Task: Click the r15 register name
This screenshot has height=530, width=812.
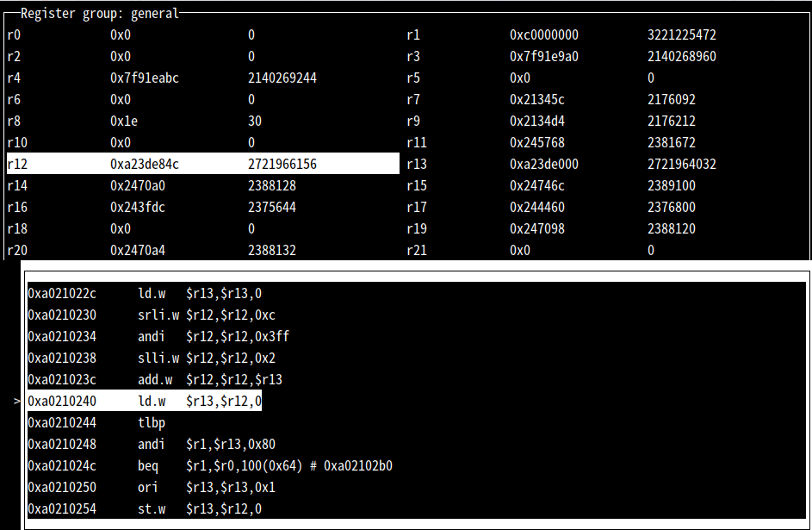Action: pyautogui.click(x=417, y=186)
